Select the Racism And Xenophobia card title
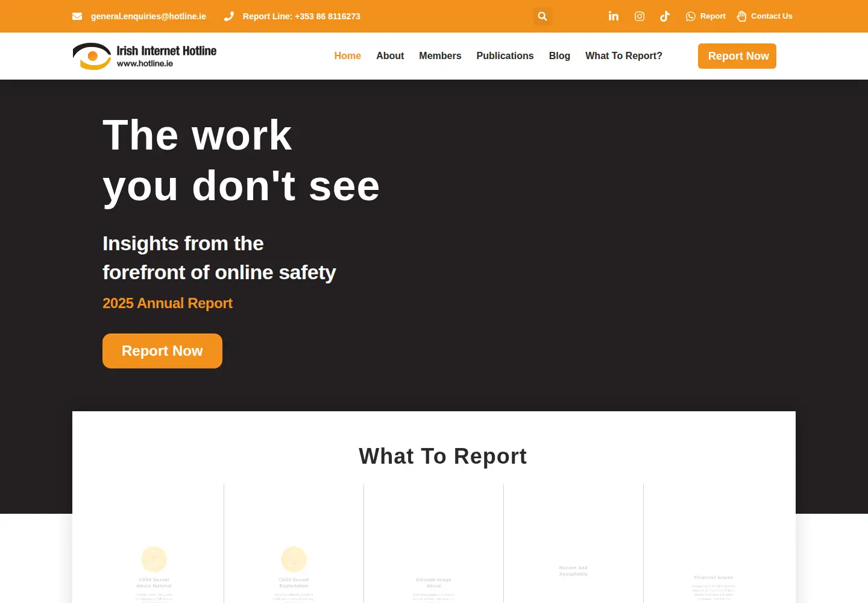The image size is (868, 603). 573,570
